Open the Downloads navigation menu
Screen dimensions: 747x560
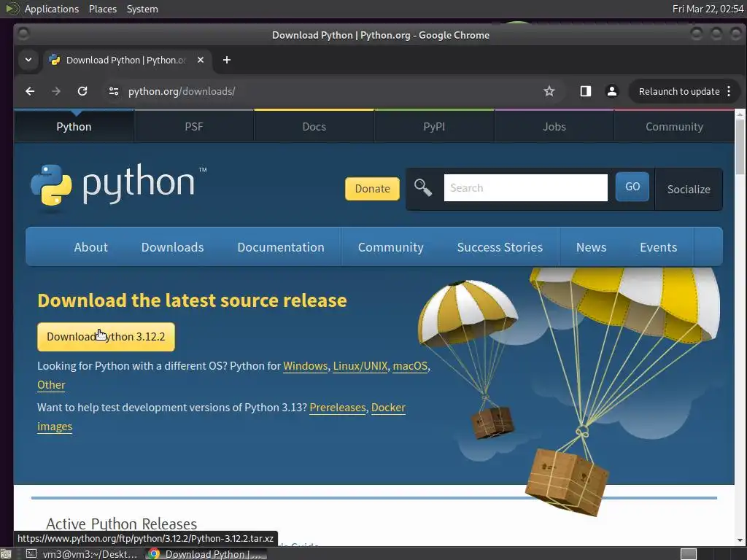click(x=172, y=247)
